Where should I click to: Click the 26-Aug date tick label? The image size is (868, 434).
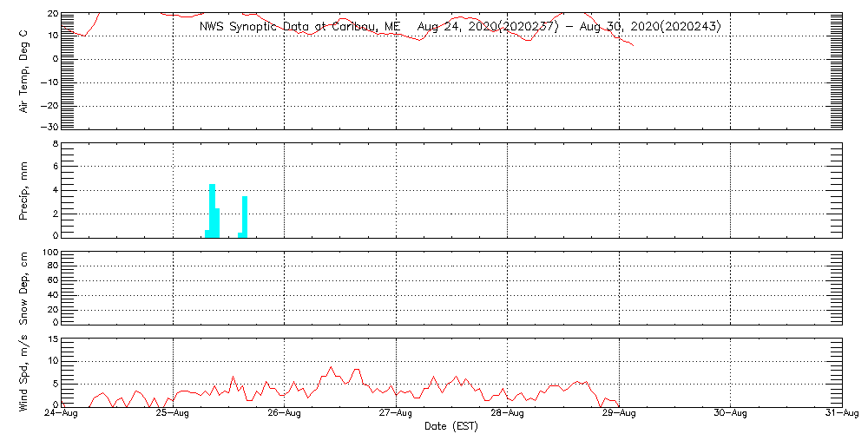pyautogui.click(x=284, y=415)
